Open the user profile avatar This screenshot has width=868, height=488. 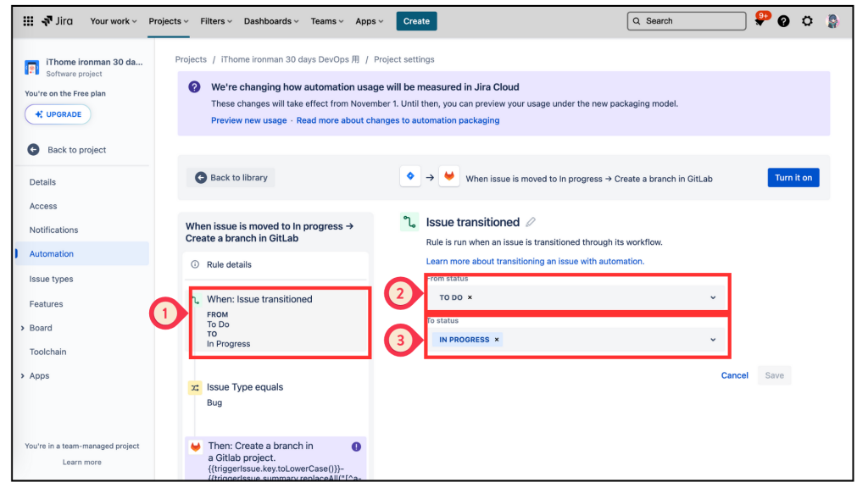coord(832,21)
